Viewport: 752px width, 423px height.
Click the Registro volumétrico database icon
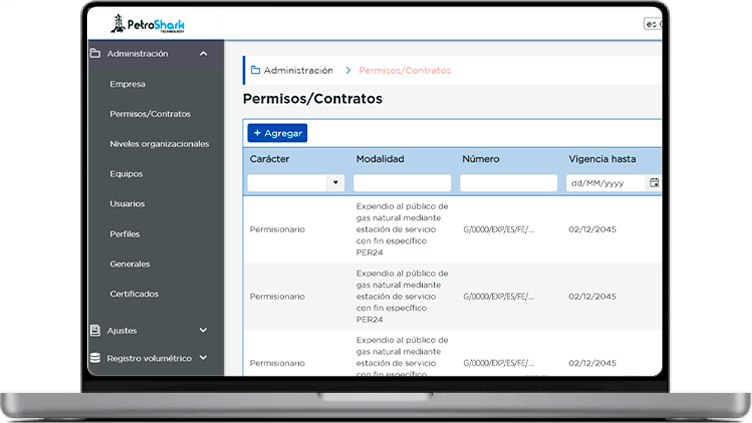(96, 357)
